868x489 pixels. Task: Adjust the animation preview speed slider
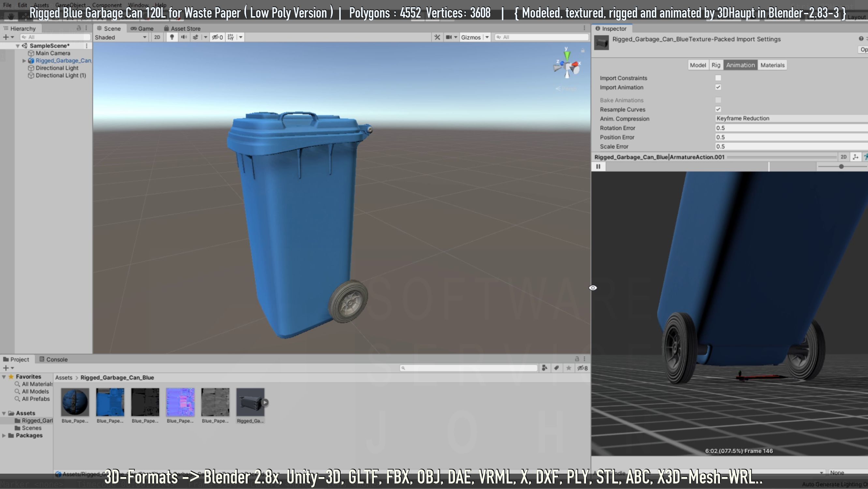click(841, 166)
